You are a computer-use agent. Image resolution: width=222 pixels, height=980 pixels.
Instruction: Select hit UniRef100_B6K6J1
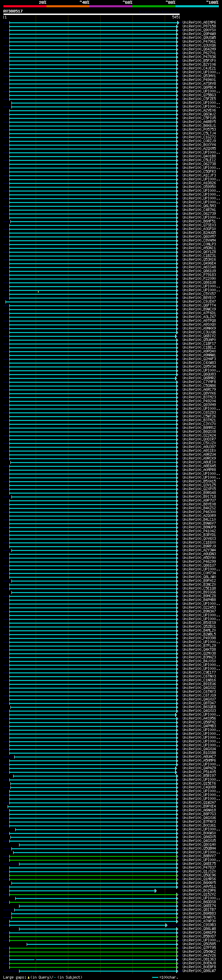tap(199, 125)
